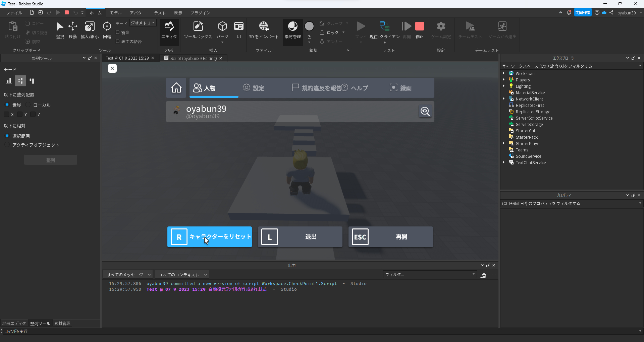The image size is (644, 342).
Task: Open すべてのメッセージ filter dropdown
Action: coord(128,275)
